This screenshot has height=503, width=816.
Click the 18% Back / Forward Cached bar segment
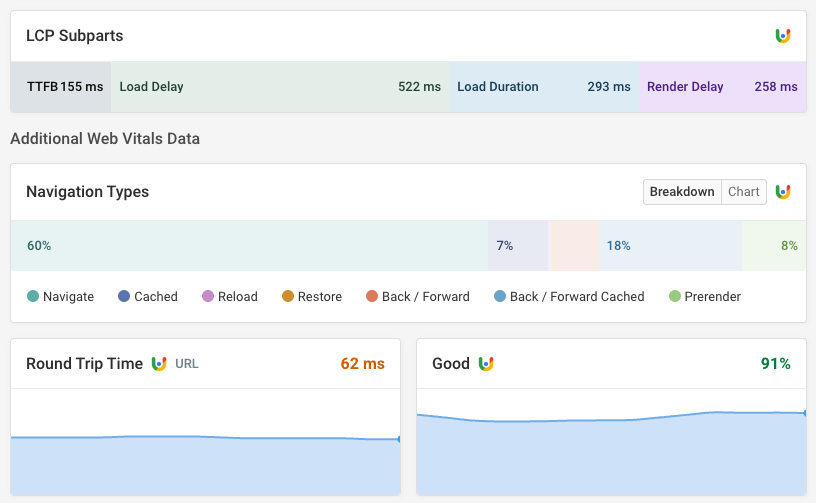point(671,246)
